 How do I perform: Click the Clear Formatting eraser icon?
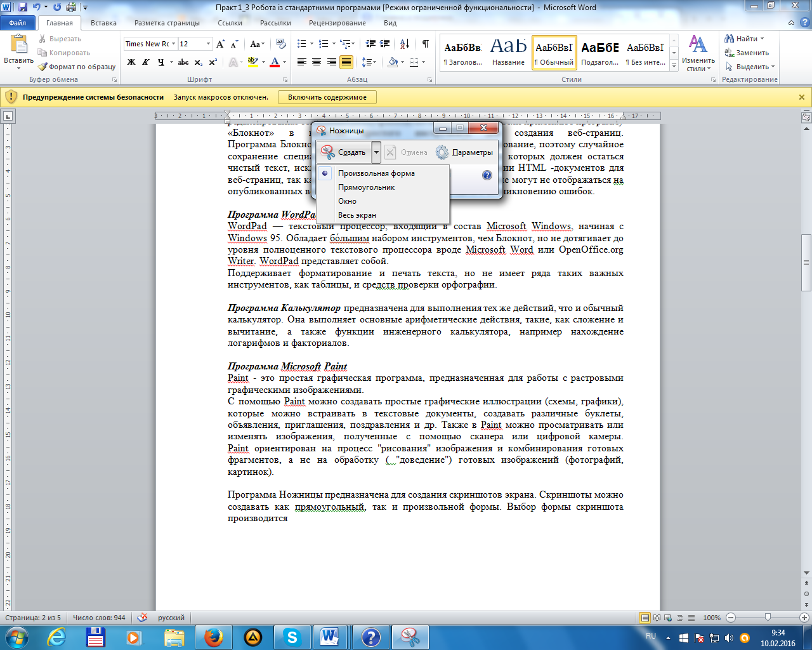(280, 44)
